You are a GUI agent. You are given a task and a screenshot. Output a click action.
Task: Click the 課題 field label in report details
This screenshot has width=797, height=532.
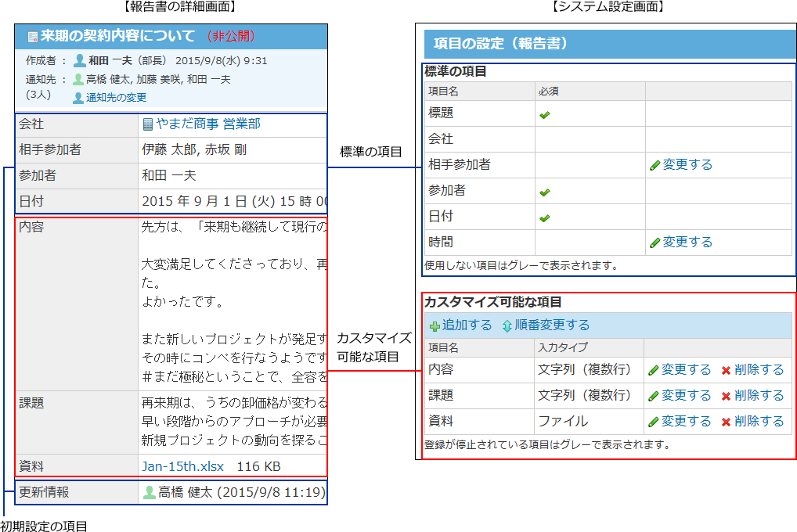point(31,403)
